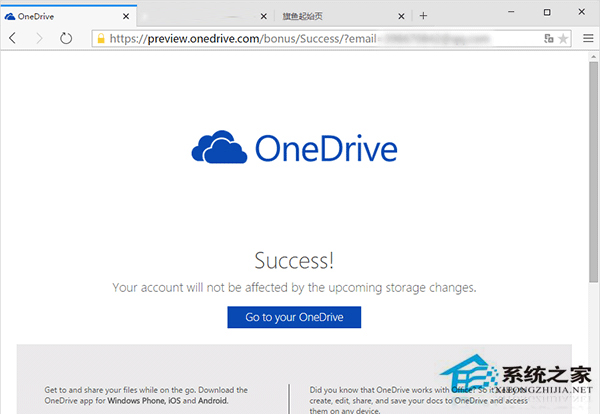
Task: Click the OneDrive cloud logo
Action: 219,147
